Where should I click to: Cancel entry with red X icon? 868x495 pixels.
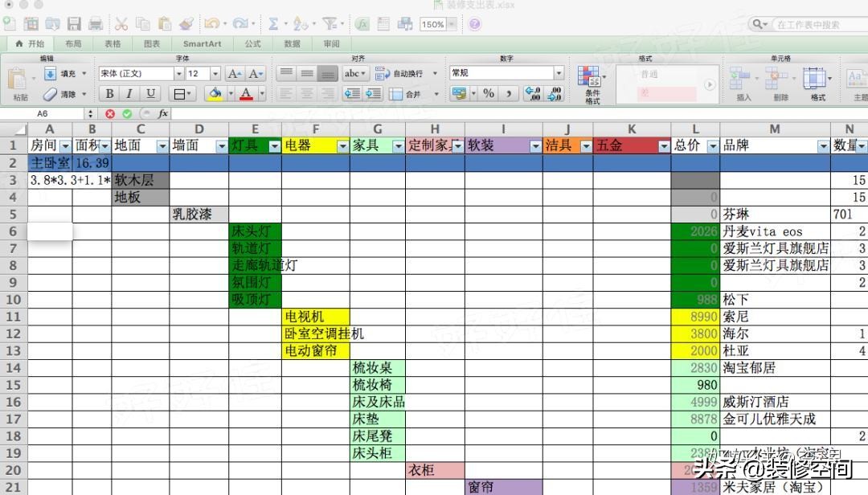[x=110, y=113]
